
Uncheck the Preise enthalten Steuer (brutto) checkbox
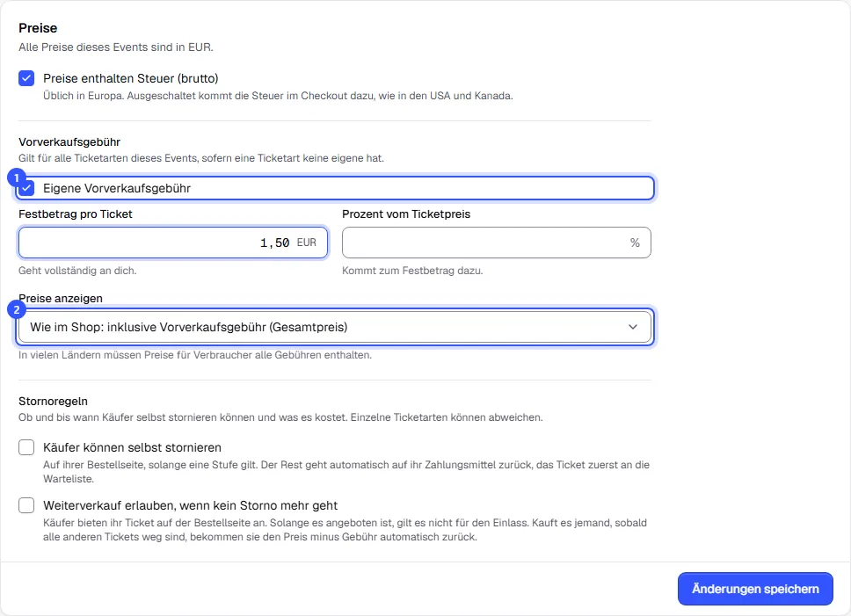click(26, 78)
